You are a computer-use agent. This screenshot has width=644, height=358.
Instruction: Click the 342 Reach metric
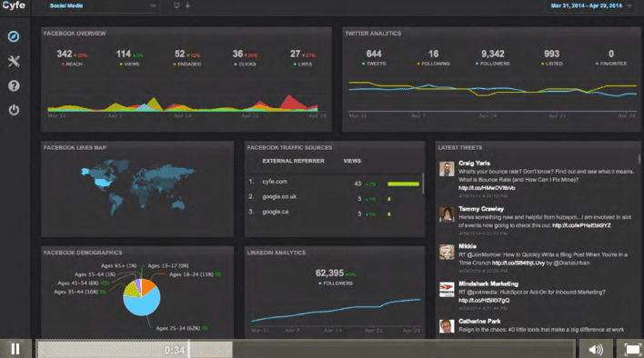[x=72, y=58]
